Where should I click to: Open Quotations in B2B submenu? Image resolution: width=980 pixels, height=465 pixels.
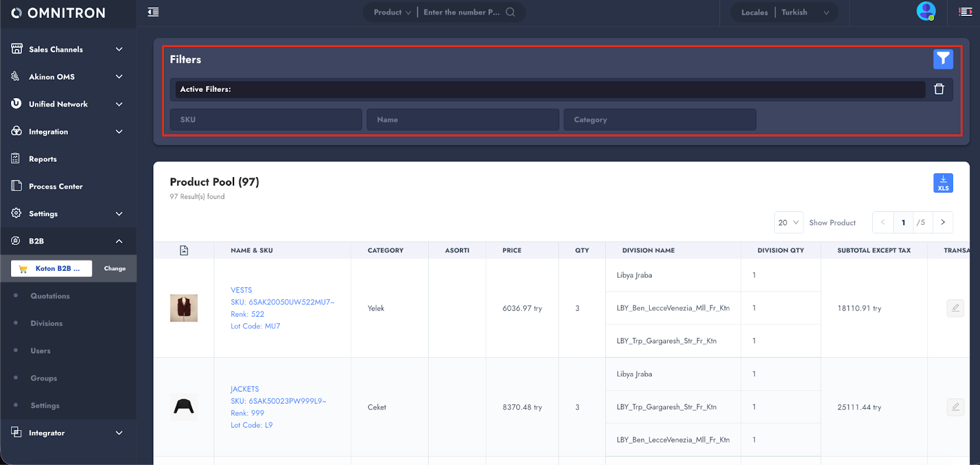point(50,296)
